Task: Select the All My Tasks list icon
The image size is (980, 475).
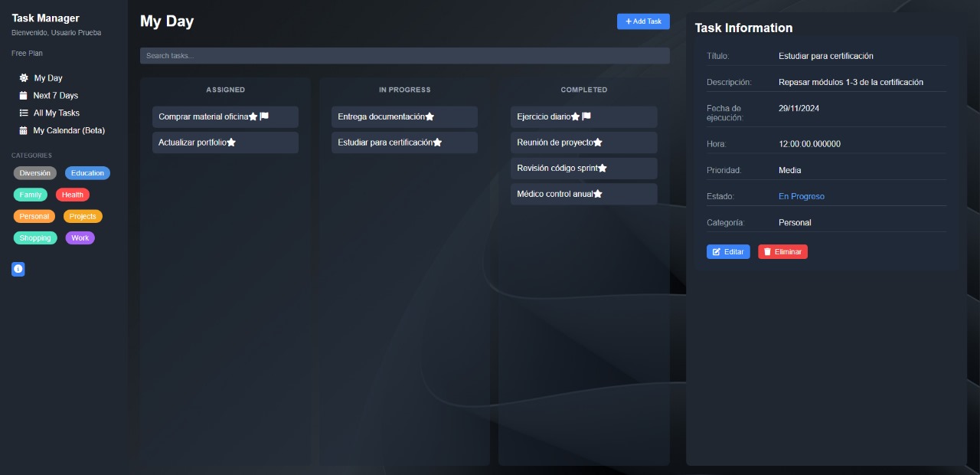Action: click(x=24, y=113)
